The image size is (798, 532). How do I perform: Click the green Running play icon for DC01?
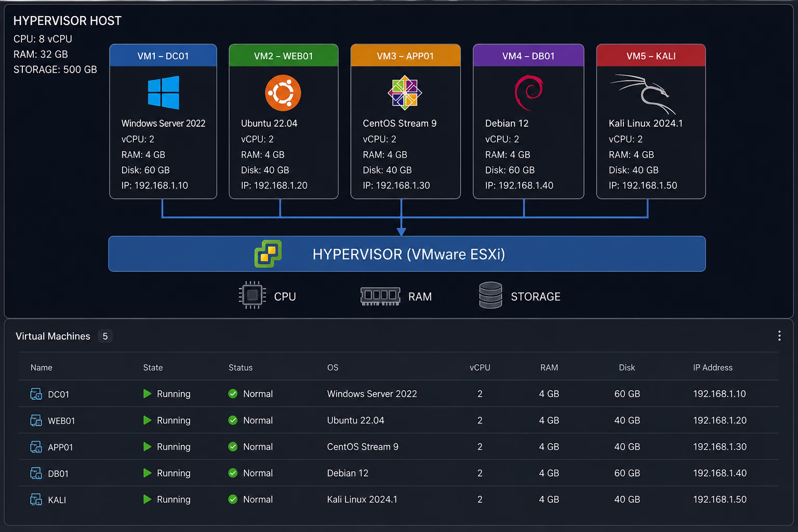click(x=147, y=394)
